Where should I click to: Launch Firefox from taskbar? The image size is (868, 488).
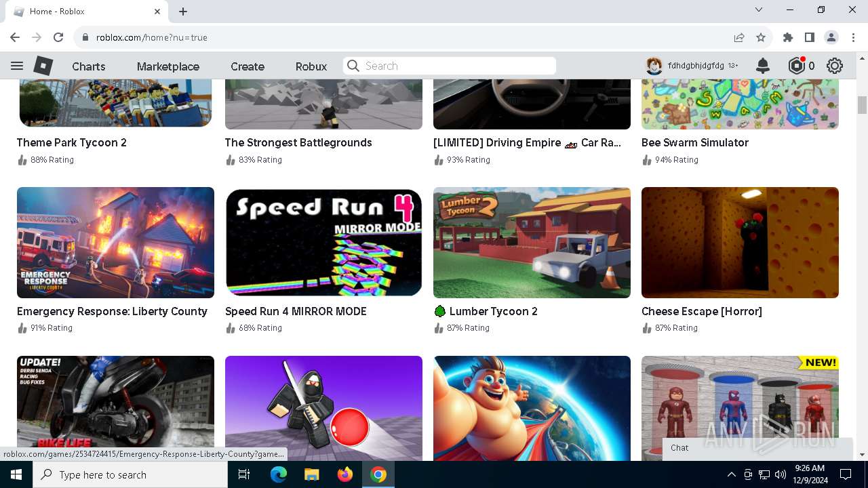[345, 474]
